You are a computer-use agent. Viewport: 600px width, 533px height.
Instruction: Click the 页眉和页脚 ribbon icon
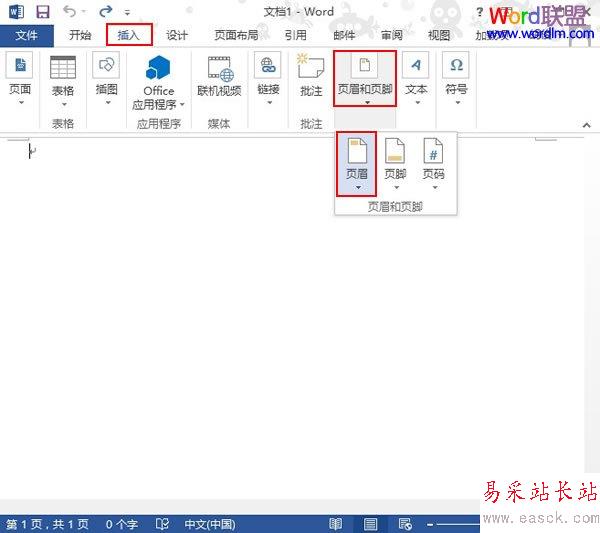(365, 65)
